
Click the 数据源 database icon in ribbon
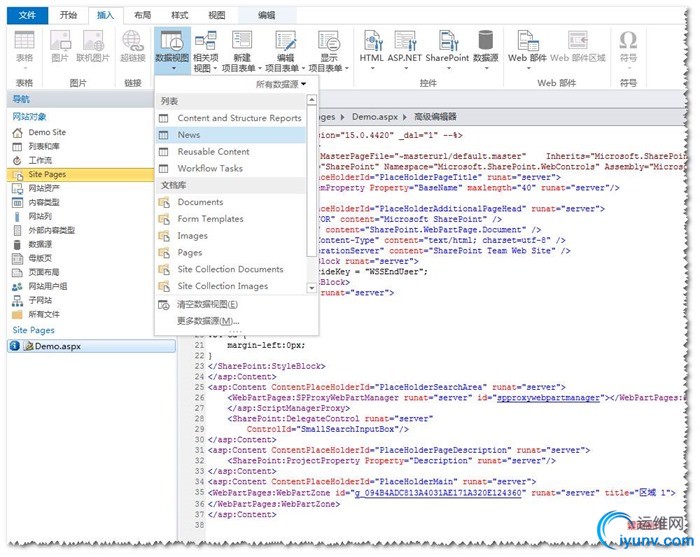(x=486, y=41)
